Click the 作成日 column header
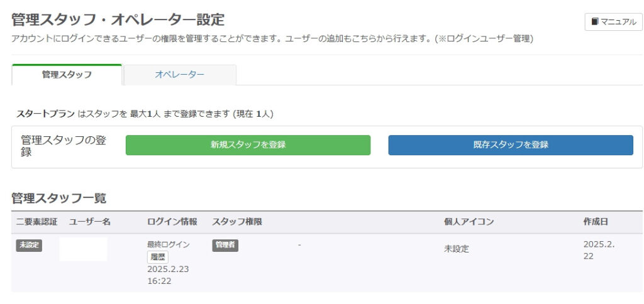This screenshot has width=644, height=304. click(596, 222)
